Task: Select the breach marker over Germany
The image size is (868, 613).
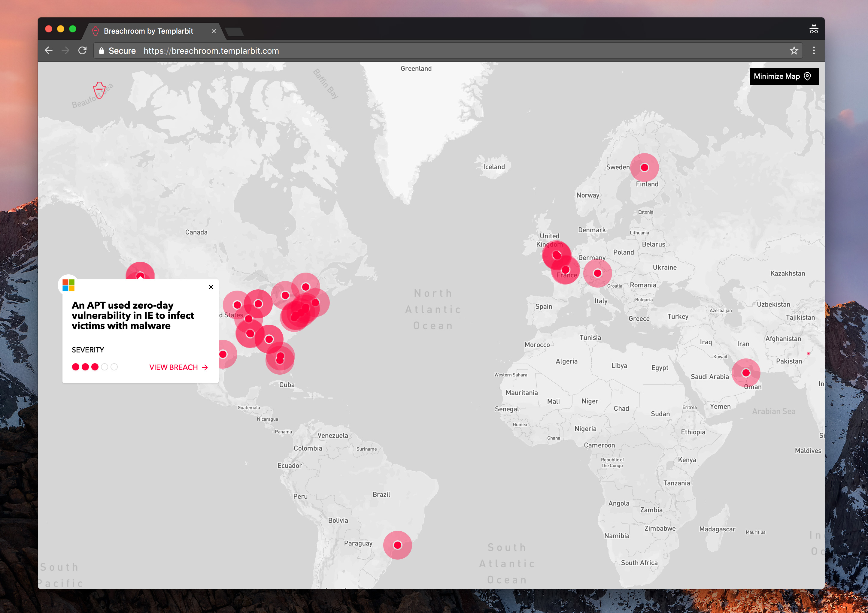Action: point(597,273)
